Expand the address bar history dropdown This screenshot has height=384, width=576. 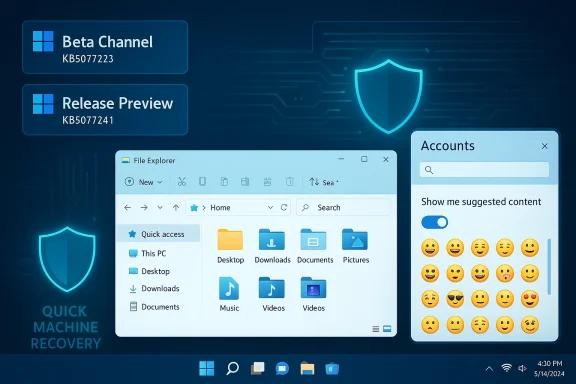(x=270, y=208)
